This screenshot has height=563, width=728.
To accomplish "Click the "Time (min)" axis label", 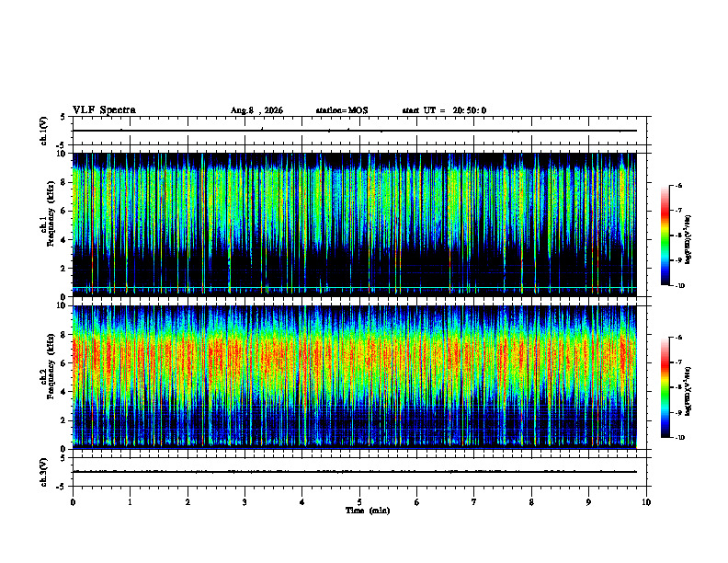I will coord(368,511).
